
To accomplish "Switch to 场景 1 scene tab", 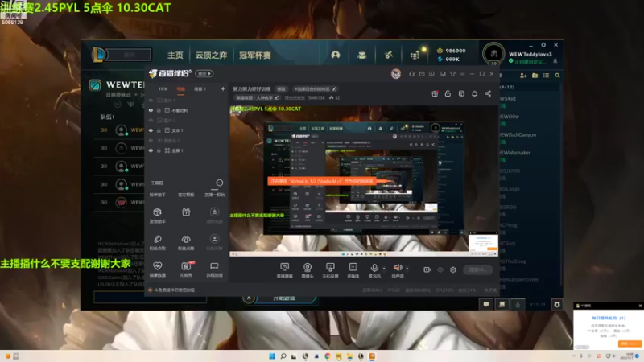I will 200,89.
